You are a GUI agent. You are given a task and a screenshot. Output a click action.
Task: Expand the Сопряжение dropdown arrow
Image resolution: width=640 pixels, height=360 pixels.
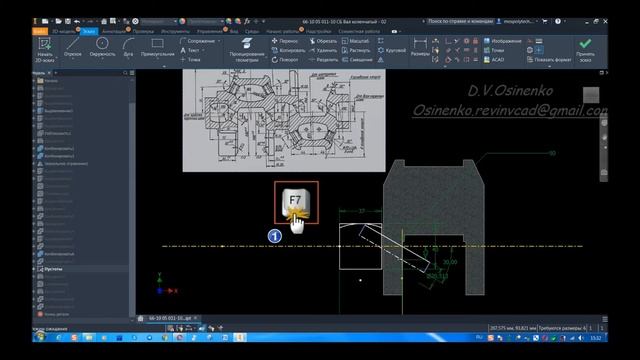[x=219, y=41]
